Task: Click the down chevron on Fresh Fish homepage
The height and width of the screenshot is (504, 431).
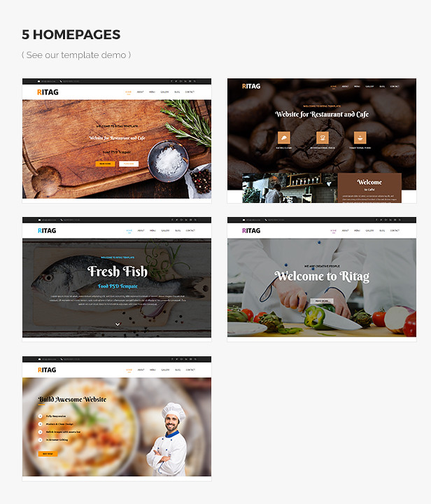Action: (118, 324)
